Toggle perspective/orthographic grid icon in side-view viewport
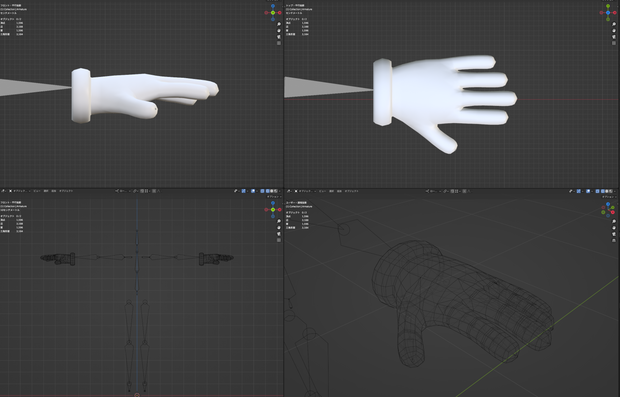Viewport: 620px width, 397px height. click(x=279, y=43)
